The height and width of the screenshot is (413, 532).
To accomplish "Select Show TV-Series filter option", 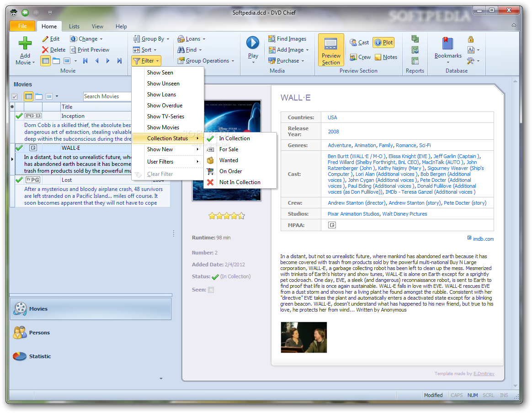I will pos(168,116).
